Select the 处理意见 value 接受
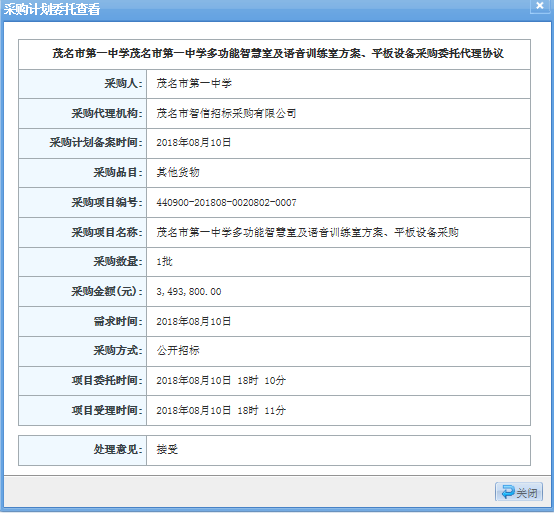Image resolution: width=554 pixels, height=513 pixels. pos(167,450)
